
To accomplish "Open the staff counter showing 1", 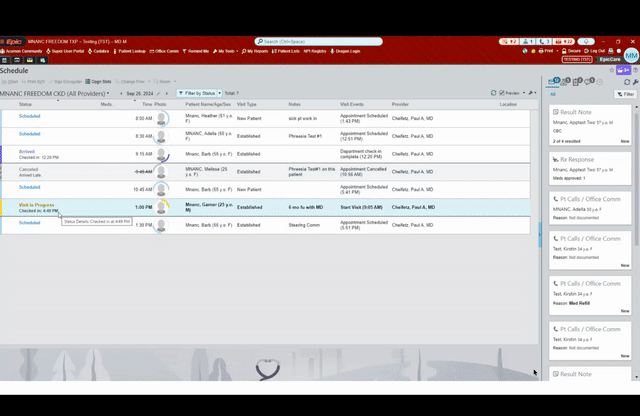I will 528,41.
